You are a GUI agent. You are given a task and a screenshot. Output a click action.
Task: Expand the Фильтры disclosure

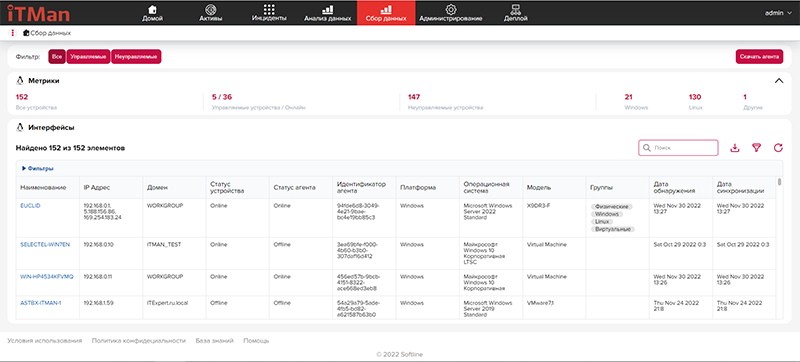(37, 168)
